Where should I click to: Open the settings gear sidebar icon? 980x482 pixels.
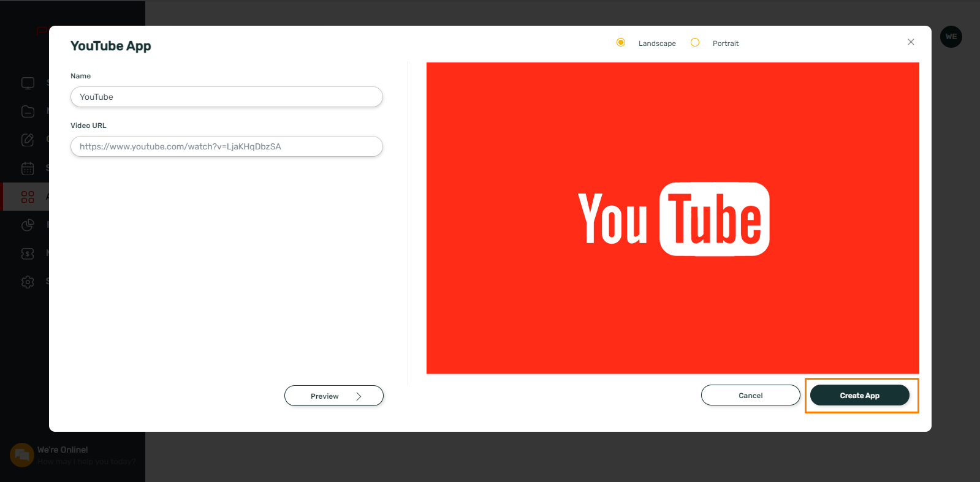[x=28, y=282]
